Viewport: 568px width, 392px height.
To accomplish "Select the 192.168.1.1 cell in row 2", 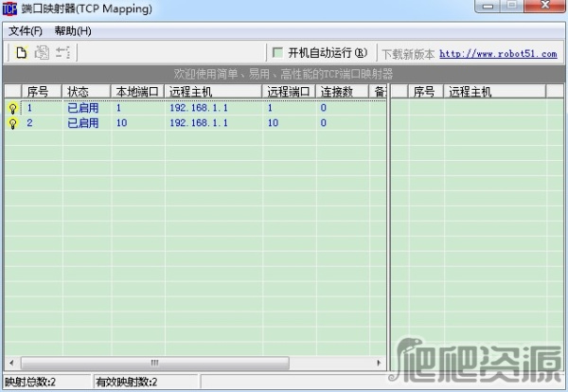I will point(199,123).
